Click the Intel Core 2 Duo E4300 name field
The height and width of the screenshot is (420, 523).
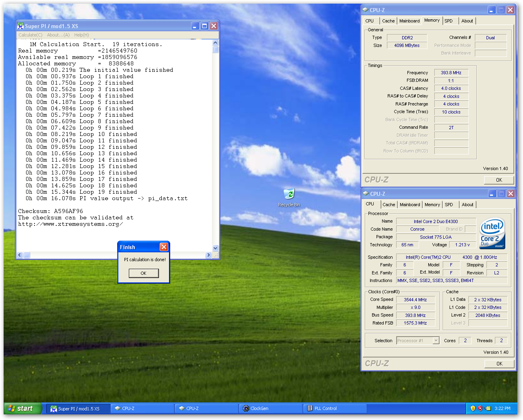tap(436, 221)
